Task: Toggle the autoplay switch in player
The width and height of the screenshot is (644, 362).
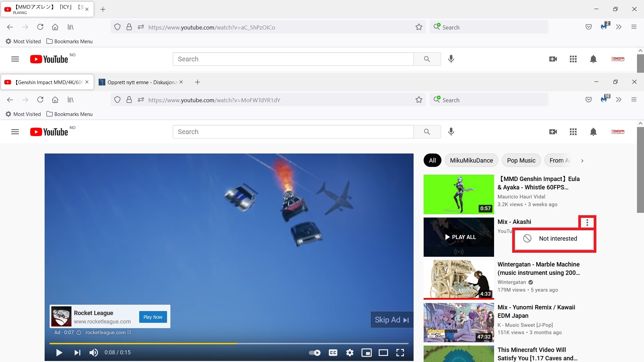Action: (x=315, y=353)
